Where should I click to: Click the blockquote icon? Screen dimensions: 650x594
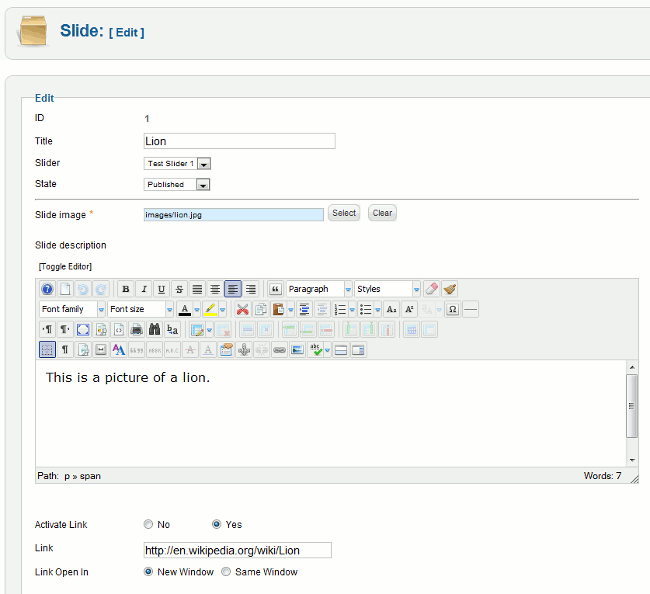(x=275, y=289)
